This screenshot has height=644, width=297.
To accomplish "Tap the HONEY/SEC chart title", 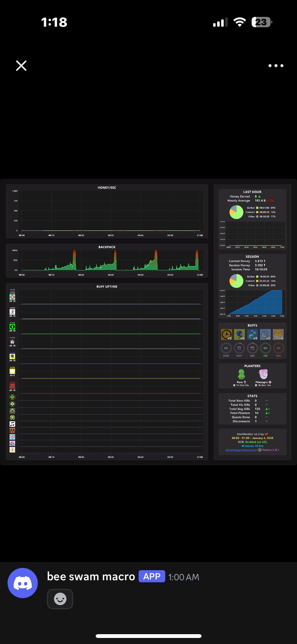I will [107, 188].
